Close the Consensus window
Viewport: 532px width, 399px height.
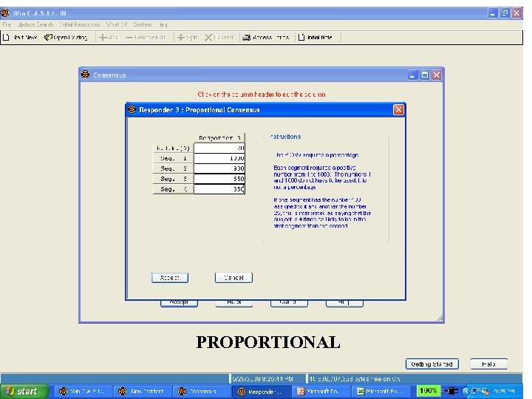coord(437,75)
